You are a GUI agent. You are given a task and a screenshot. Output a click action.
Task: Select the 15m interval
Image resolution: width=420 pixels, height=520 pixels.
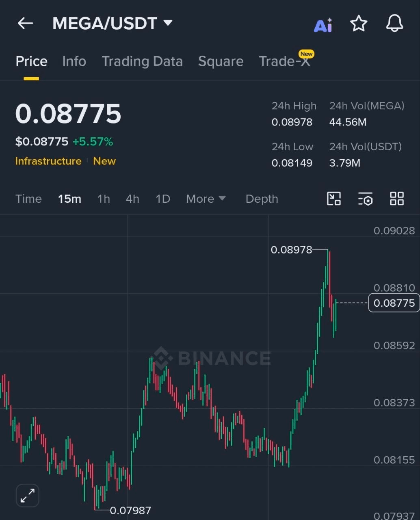click(69, 199)
